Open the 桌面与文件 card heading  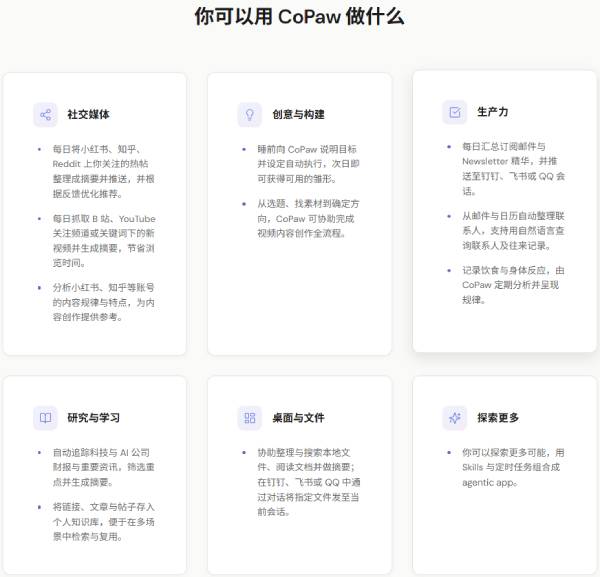coord(298,418)
